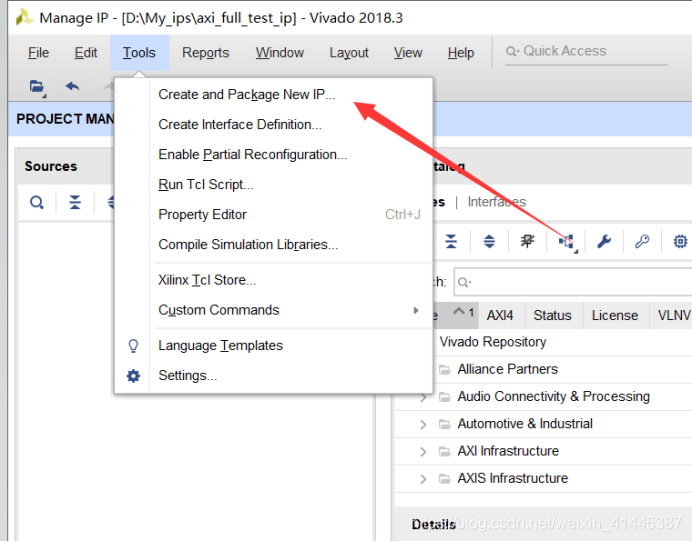This screenshot has width=692, height=542.
Task: Click the Language Templates lightbulb icon
Action: pos(133,346)
